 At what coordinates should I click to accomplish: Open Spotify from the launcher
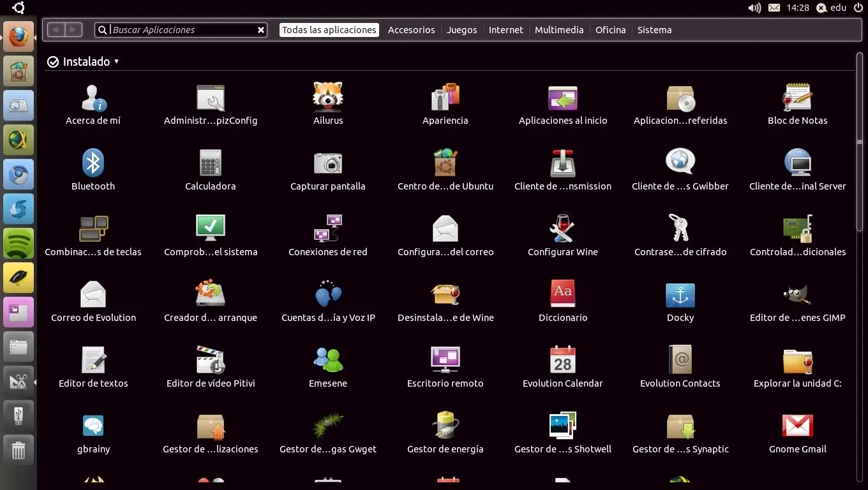point(19,243)
